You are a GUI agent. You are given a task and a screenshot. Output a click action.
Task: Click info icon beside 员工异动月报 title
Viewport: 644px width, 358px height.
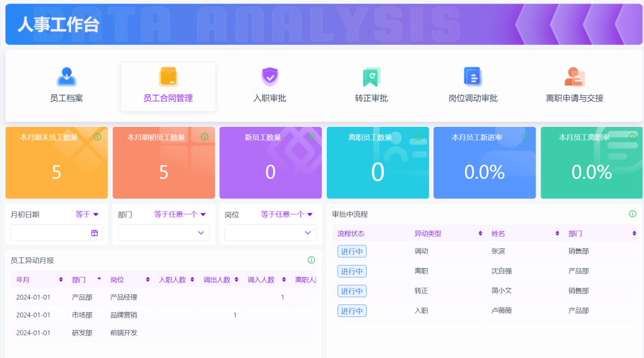click(x=311, y=260)
